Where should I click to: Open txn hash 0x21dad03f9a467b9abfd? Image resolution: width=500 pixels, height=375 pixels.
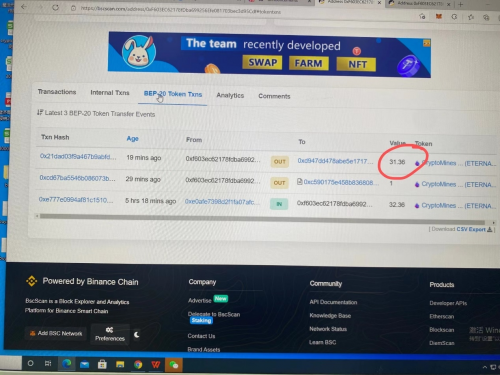78,156
